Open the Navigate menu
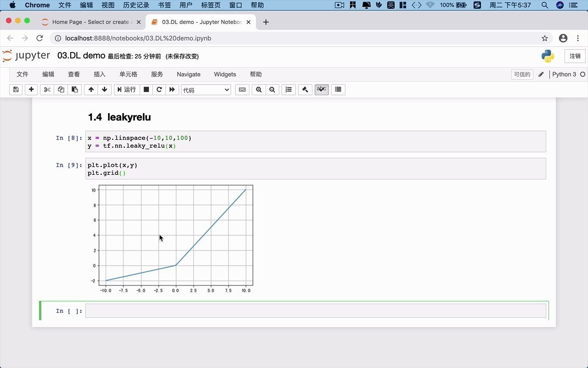The image size is (588, 368). pyautogui.click(x=188, y=74)
